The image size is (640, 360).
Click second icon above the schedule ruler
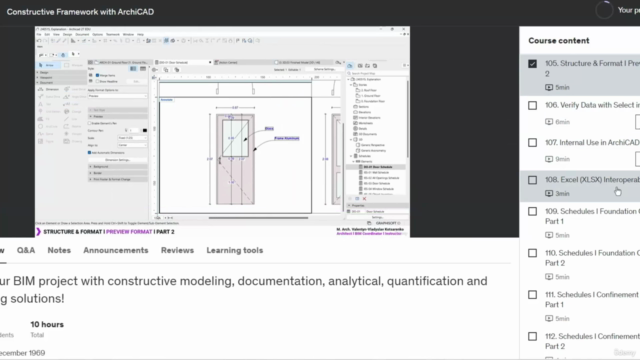(166, 70)
